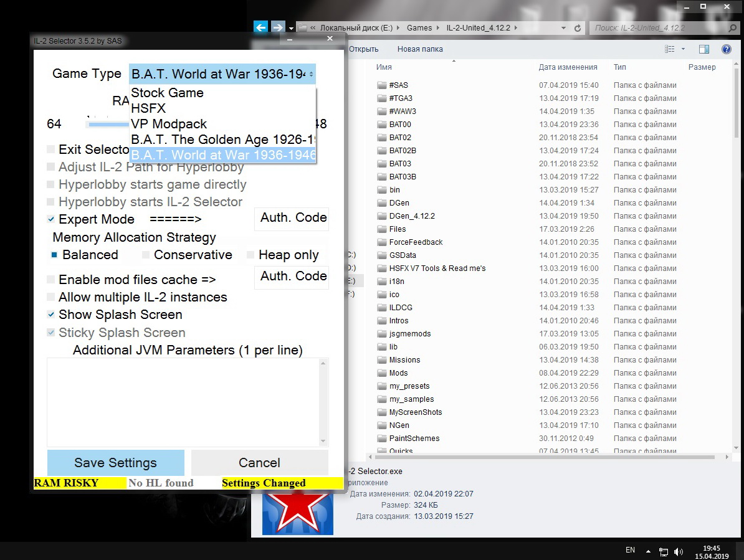The width and height of the screenshot is (744, 560).
Task: Click the Explorer horizontal scrollbar
Action: pyautogui.click(x=544, y=457)
